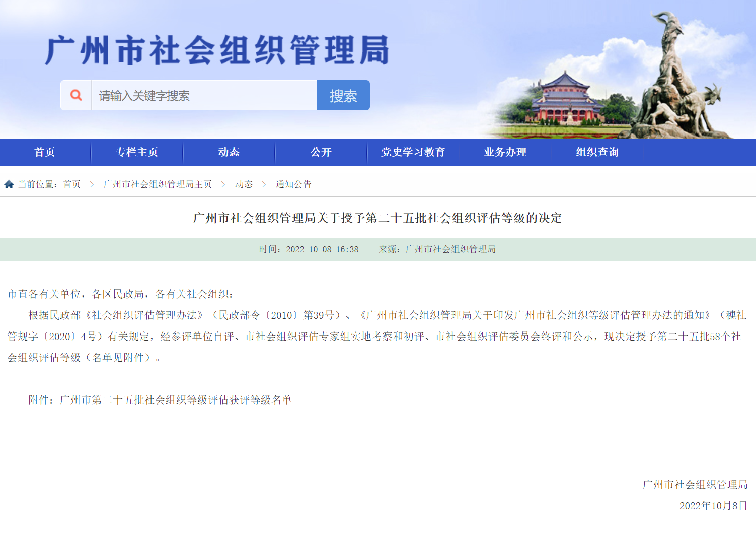
Task: Open 组织查询 from the navigation menu
Action: click(597, 152)
